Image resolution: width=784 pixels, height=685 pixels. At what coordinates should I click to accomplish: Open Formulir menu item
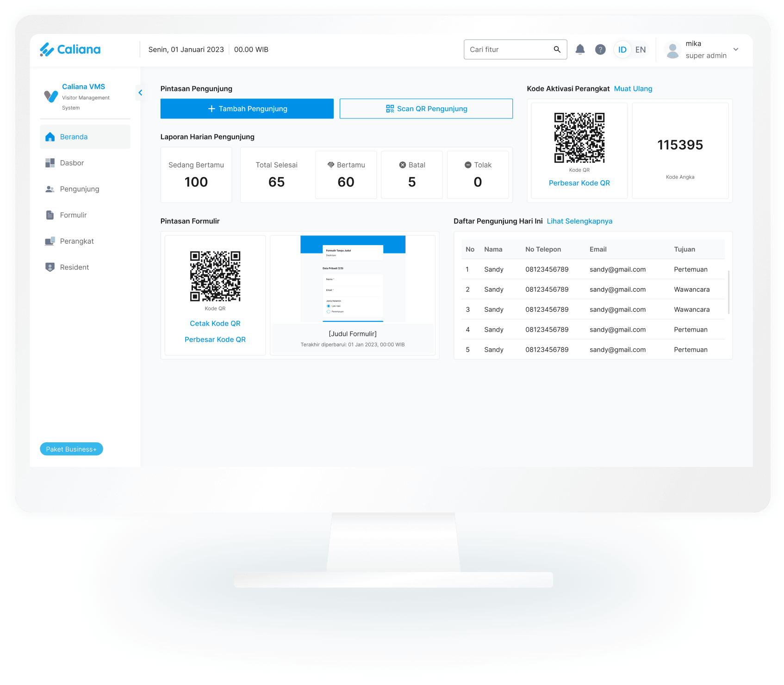tap(85, 215)
